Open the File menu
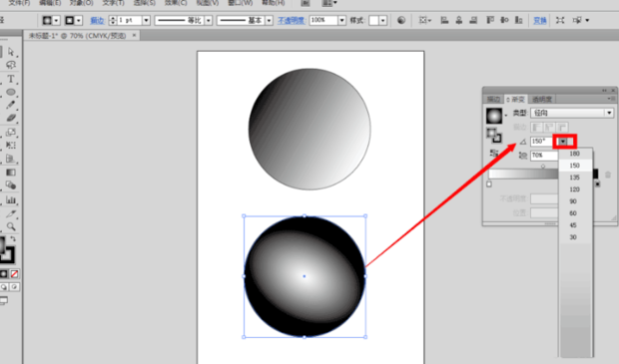Screen dimensions: 619x364 coord(19,3)
